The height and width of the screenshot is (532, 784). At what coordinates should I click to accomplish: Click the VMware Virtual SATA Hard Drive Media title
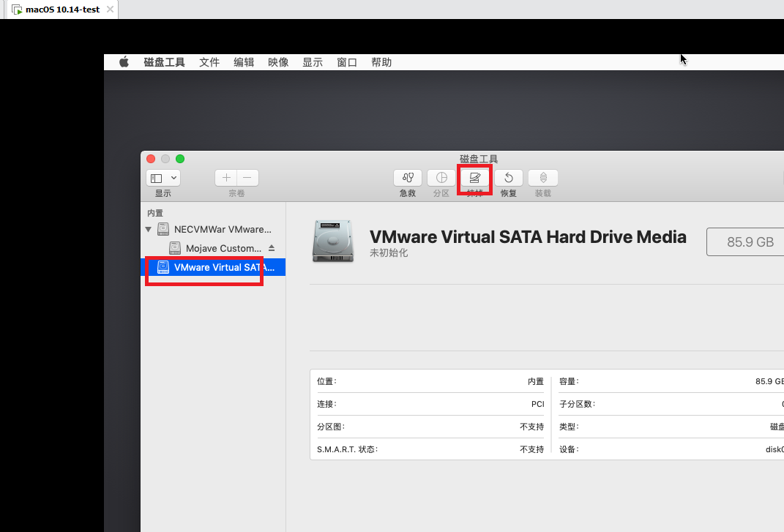click(528, 236)
